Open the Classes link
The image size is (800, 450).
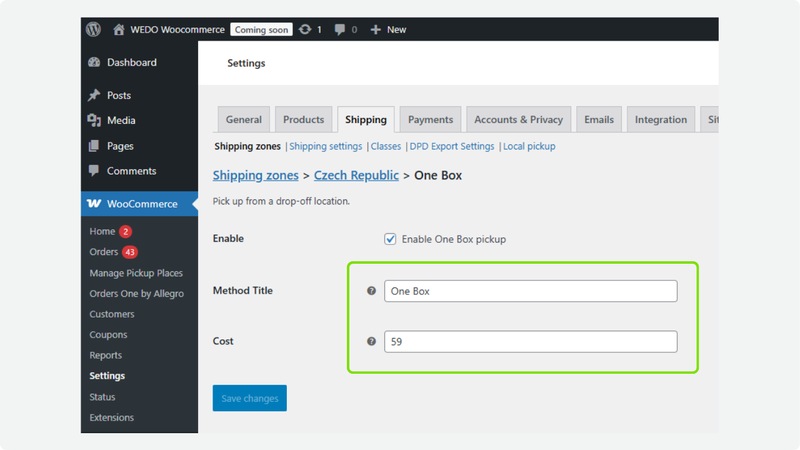point(386,146)
